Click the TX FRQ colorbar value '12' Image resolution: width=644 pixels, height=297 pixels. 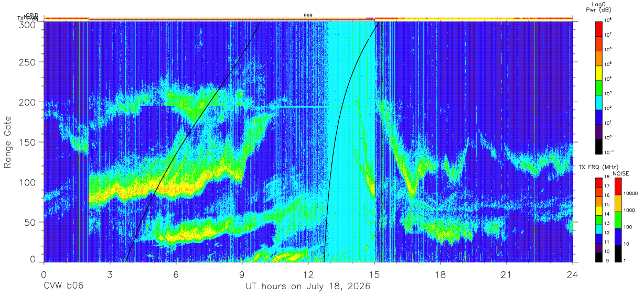(x=607, y=233)
